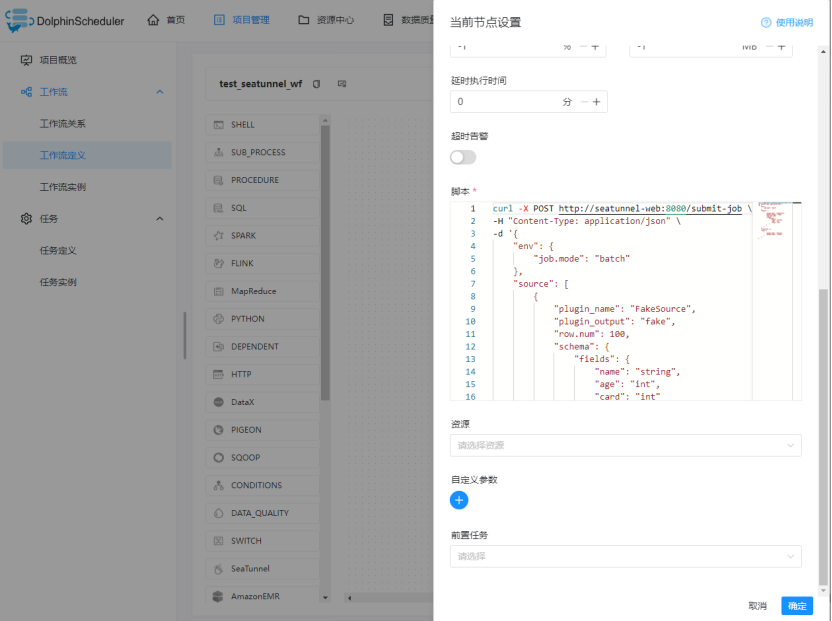Click the copy workflow name icon
This screenshot has height=621, width=832.
(316, 84)
